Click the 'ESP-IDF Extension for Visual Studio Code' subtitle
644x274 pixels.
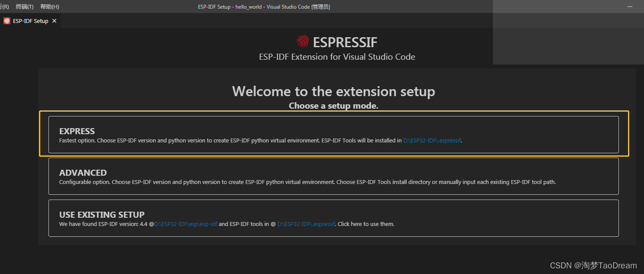(337, 57)
